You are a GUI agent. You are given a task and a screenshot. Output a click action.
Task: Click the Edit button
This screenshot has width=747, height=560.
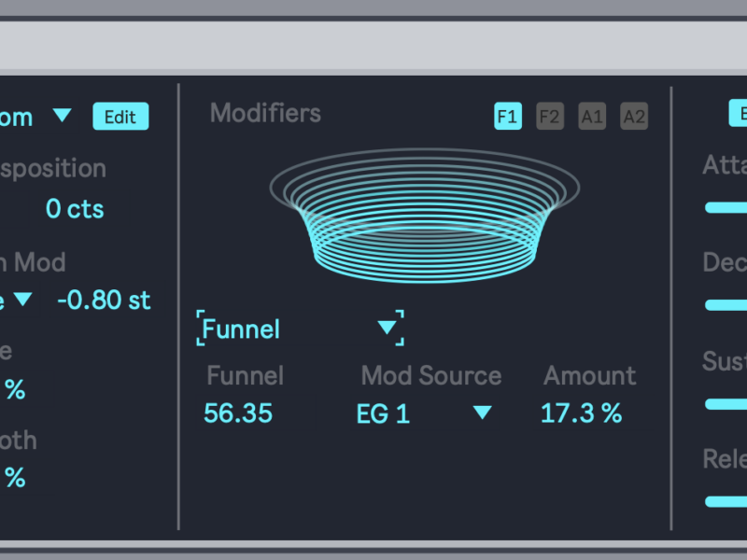[120, 117]
